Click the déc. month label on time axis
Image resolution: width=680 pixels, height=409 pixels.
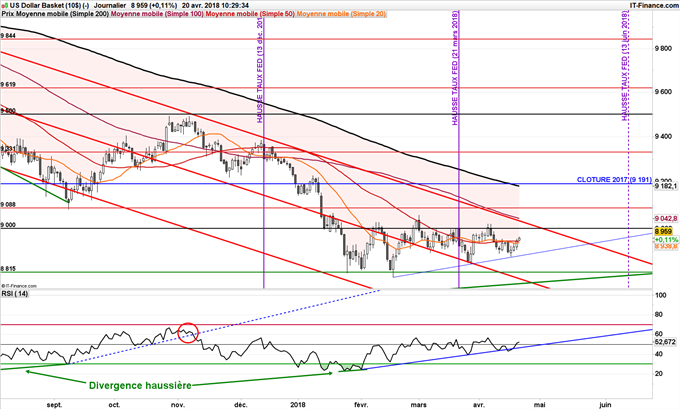click(x=241, y=405)
